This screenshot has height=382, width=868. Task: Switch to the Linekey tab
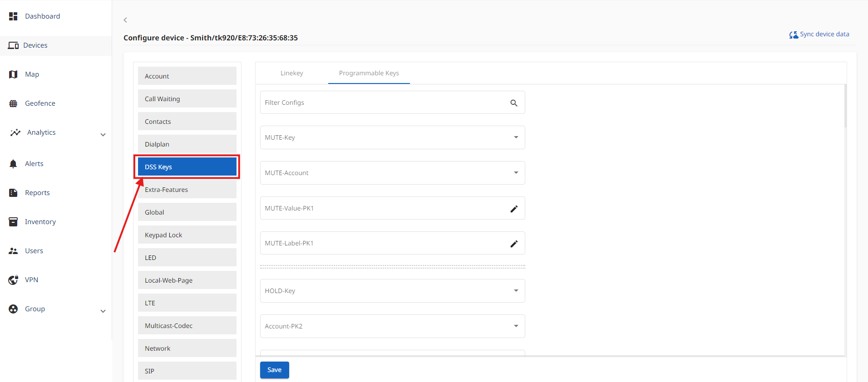tap(291, 73)
